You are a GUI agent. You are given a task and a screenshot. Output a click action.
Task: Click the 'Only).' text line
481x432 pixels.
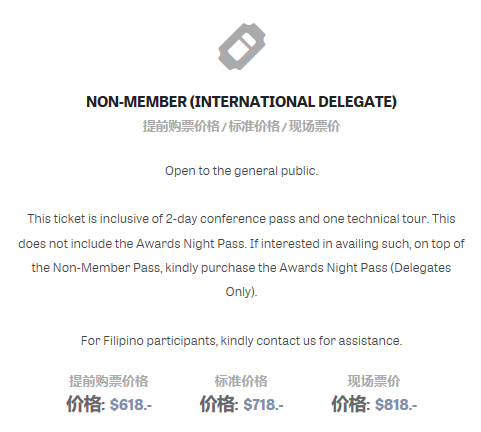(241, 292)
